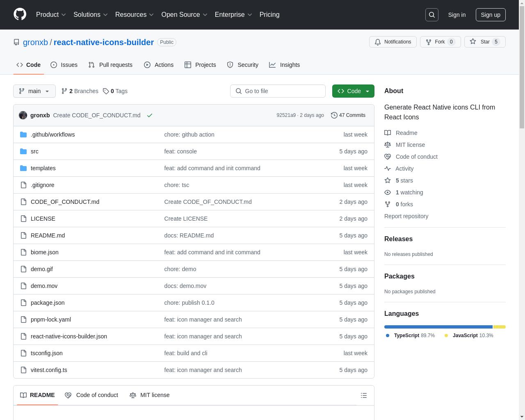Click the Report repository link
Screen dimensions: 525x420
click(x=406, y=216)
